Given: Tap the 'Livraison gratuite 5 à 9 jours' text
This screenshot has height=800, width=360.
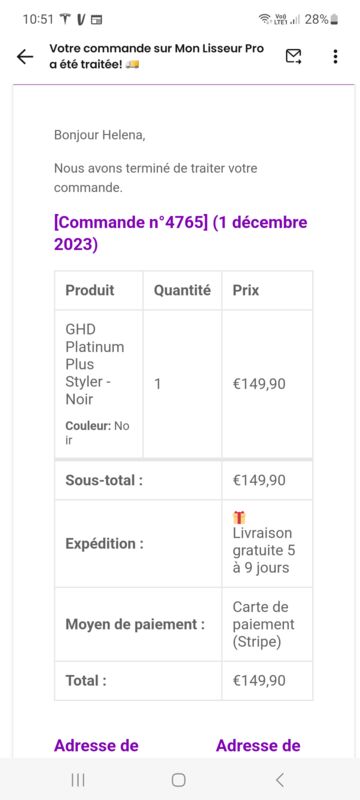Looking at the screenshot, I should pos(264,551).
